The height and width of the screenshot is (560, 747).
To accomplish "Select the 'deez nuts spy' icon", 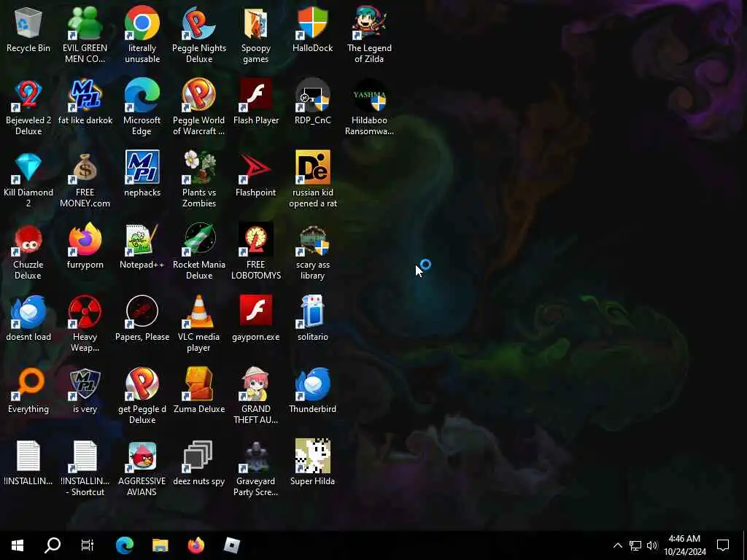I will pyautogui.click(x=198, y=463).
